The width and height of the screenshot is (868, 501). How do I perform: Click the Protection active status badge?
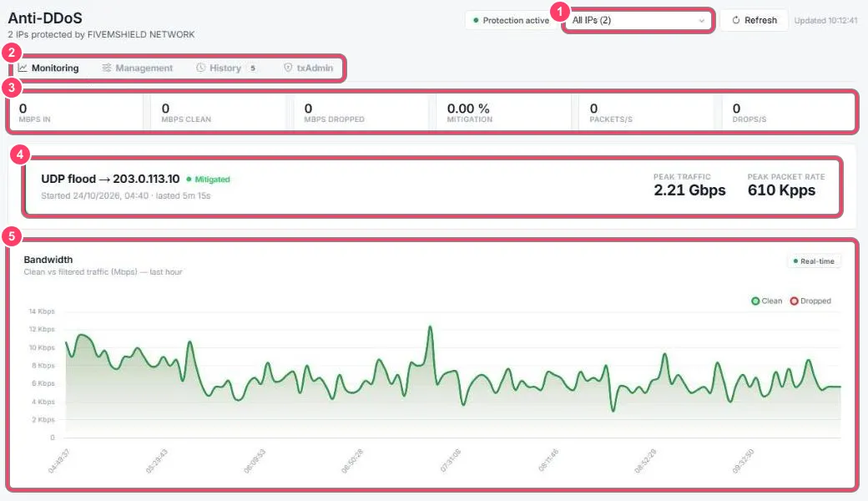tap(511, 21)
